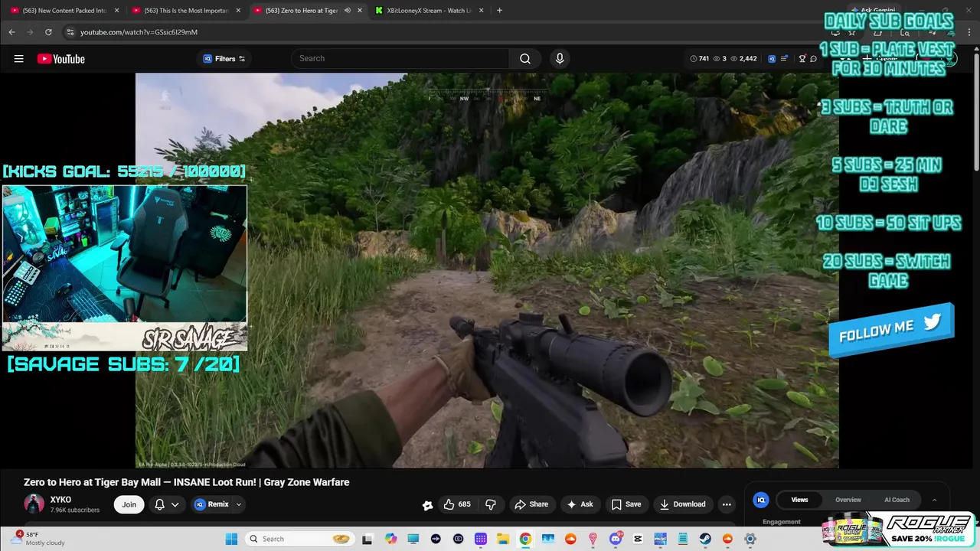Image resolution: width=980 pixels, height=551 pixels.
Task: Go back with the browser back arrow
Action: (11, 32)
